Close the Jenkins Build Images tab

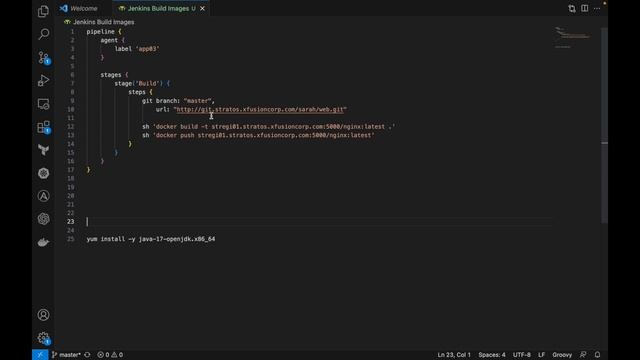click(x=202, y=8)
